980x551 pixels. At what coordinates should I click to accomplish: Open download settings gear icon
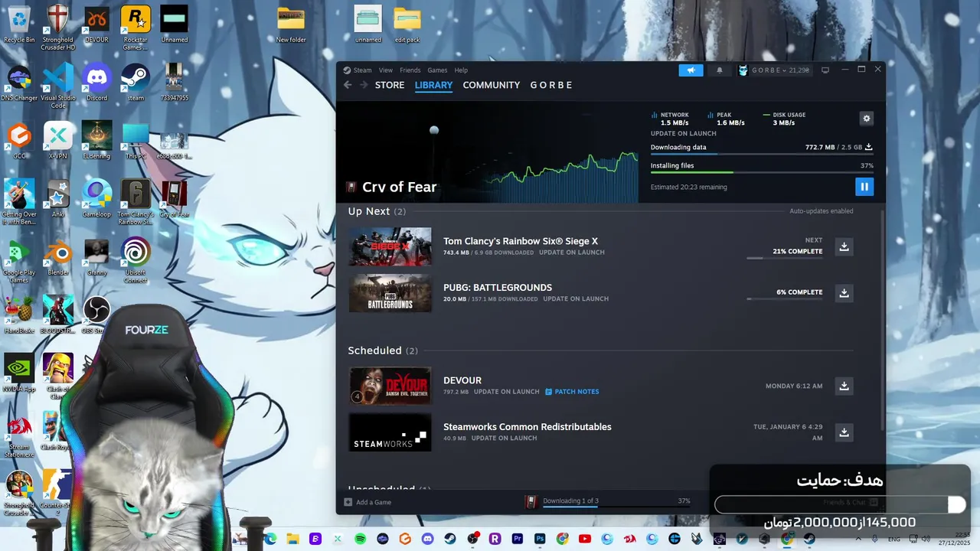867,119
